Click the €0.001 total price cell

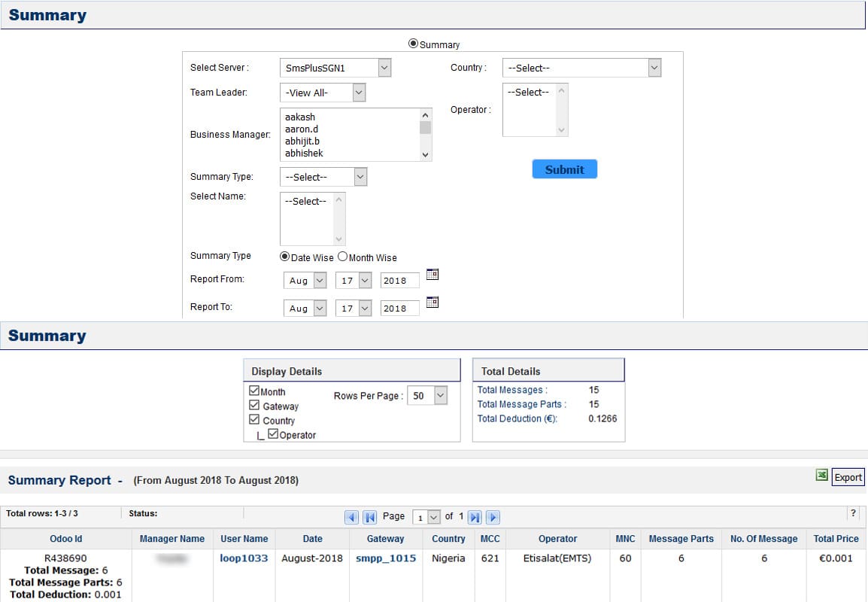point(836,558)
